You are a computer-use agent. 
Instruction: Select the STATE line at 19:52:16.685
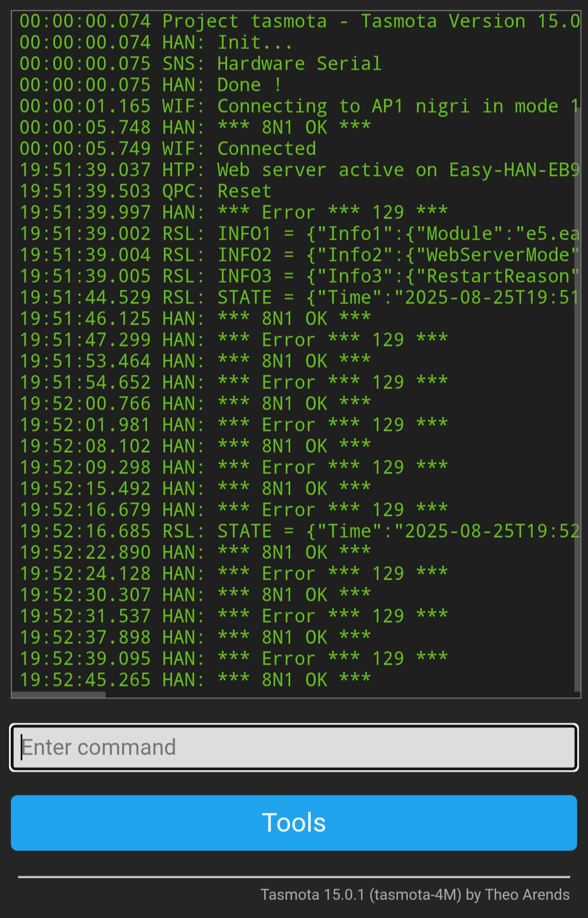click(299, 531)
